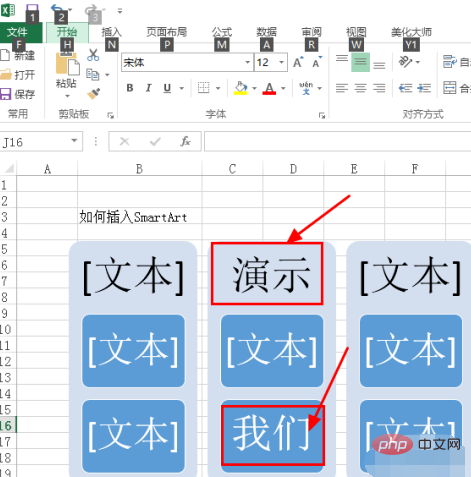
Task: Click the Cut scissors icon
Action: [x=93, y=55]
